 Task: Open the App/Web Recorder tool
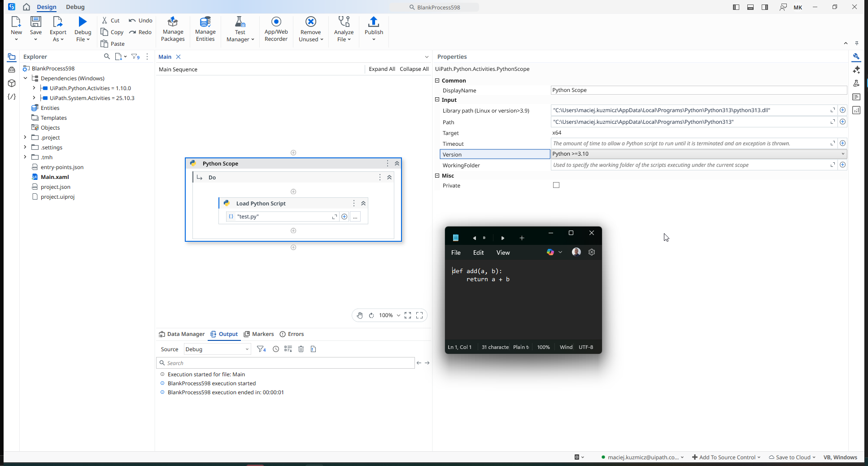276,29
